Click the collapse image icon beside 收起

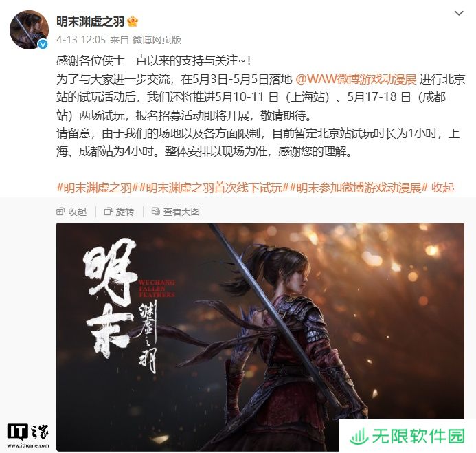tap(60, 212)
